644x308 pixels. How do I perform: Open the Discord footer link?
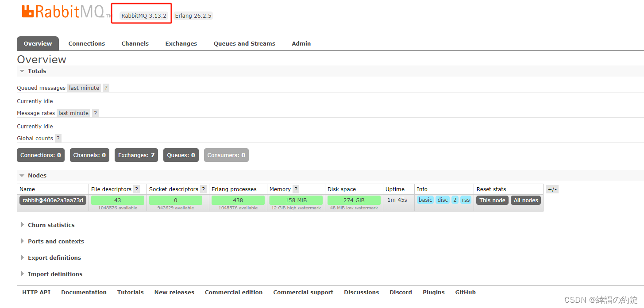(401, 293)
